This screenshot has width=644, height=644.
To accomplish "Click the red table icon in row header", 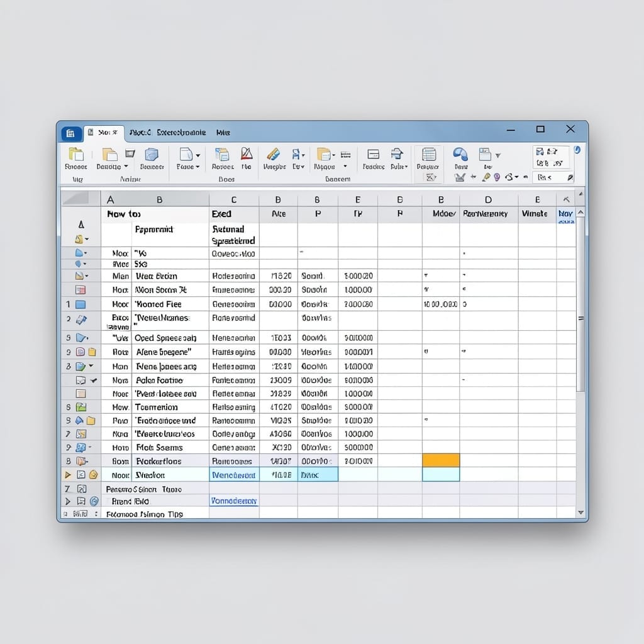I will click(x=80, y=290).
